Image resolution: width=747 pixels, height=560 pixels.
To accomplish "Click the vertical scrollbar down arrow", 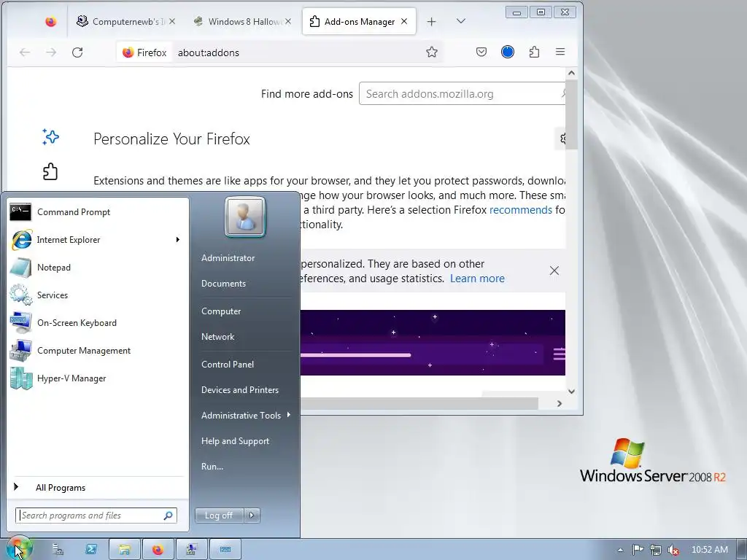I will 572,392.
